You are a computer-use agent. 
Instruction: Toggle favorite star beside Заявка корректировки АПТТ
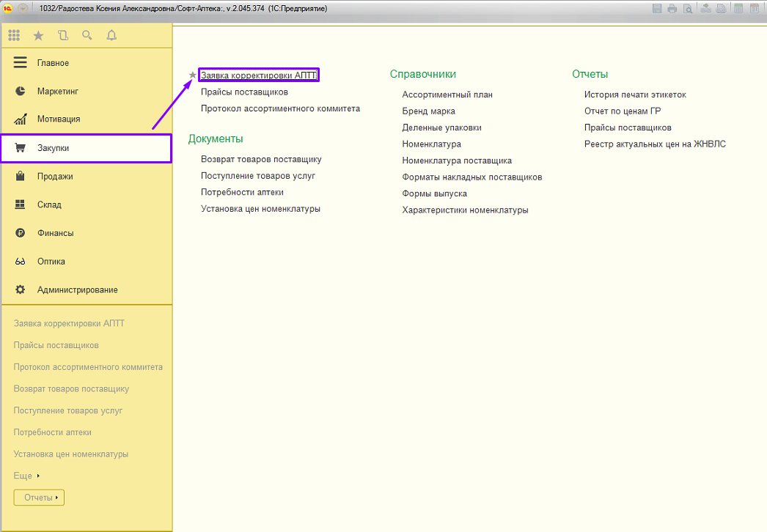pos(193,75)
